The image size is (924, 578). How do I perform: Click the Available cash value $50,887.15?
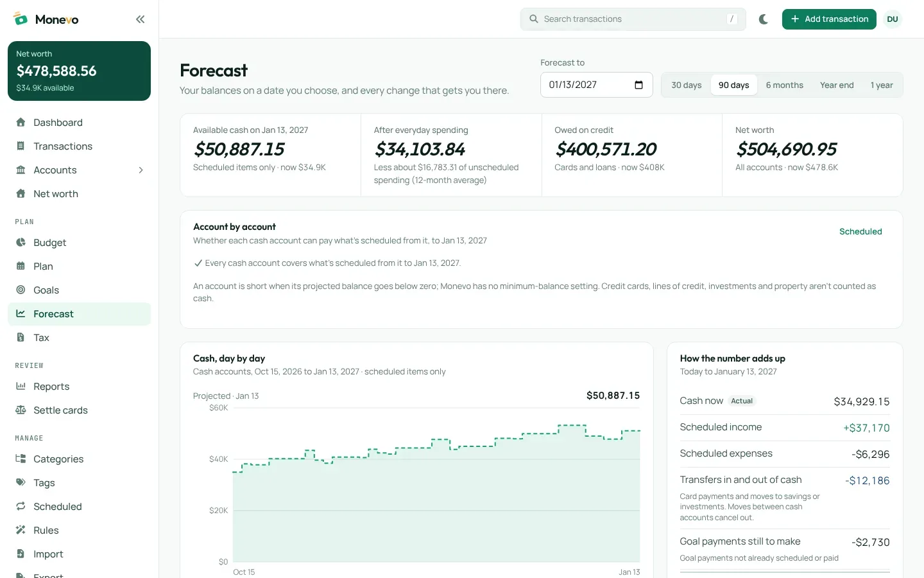coord(239,149)
